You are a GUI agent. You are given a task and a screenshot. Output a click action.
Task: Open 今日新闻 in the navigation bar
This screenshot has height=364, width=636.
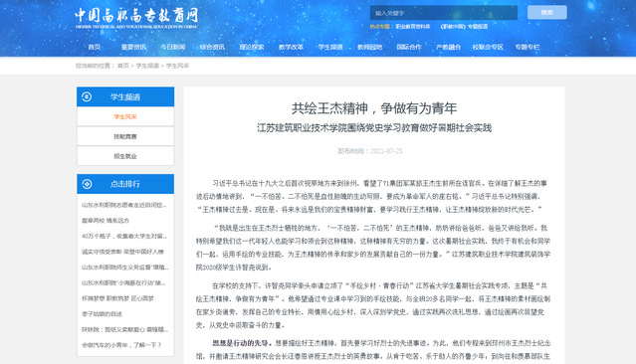coord(173,47)
